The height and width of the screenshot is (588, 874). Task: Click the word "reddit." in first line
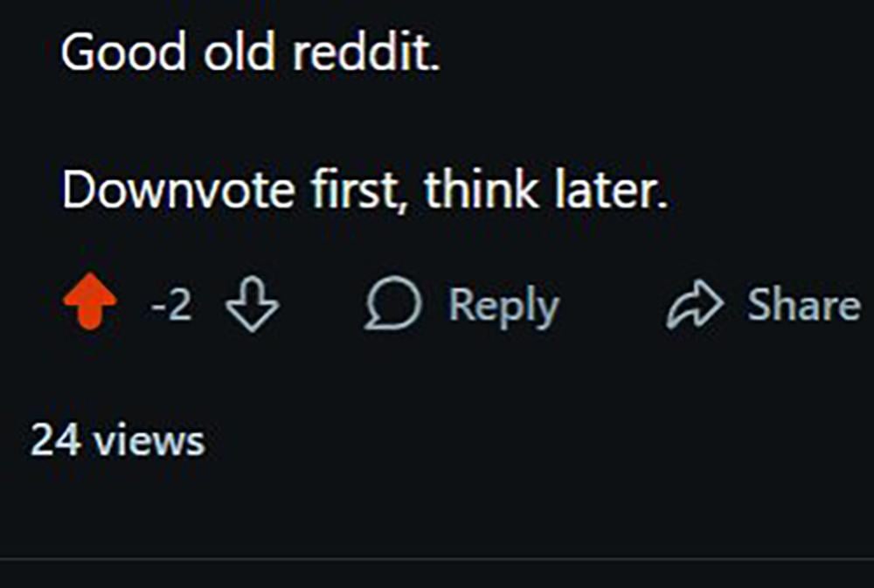(366, 55)
